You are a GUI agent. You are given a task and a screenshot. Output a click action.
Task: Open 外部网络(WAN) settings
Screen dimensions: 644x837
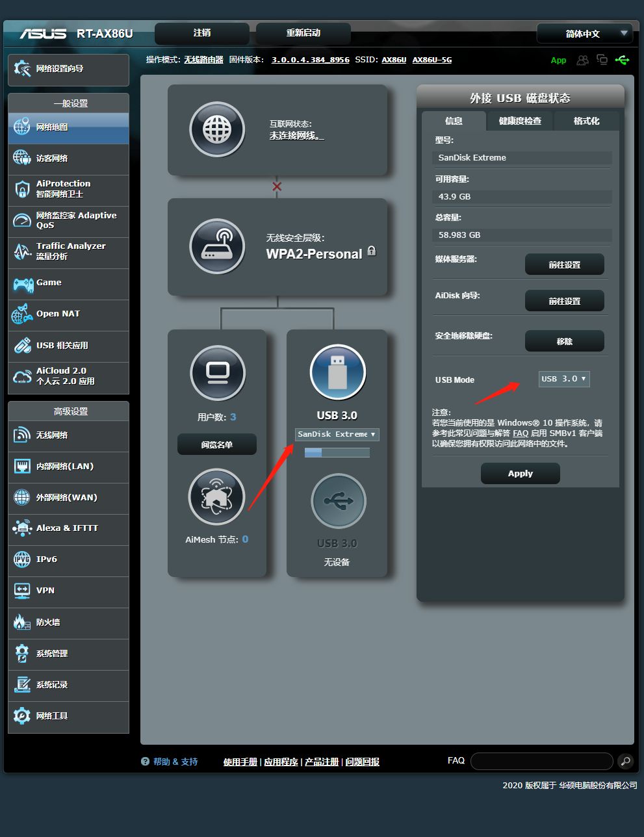click(x=68, y=498)
